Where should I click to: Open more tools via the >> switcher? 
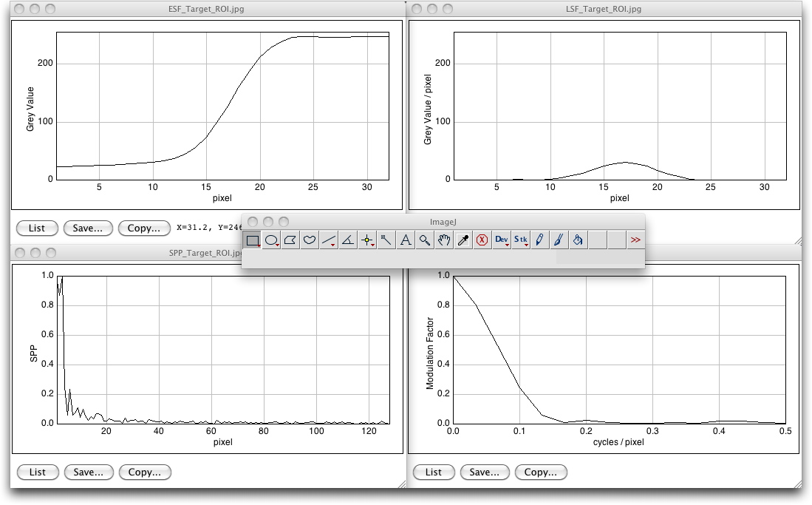(x=635, y=240)
